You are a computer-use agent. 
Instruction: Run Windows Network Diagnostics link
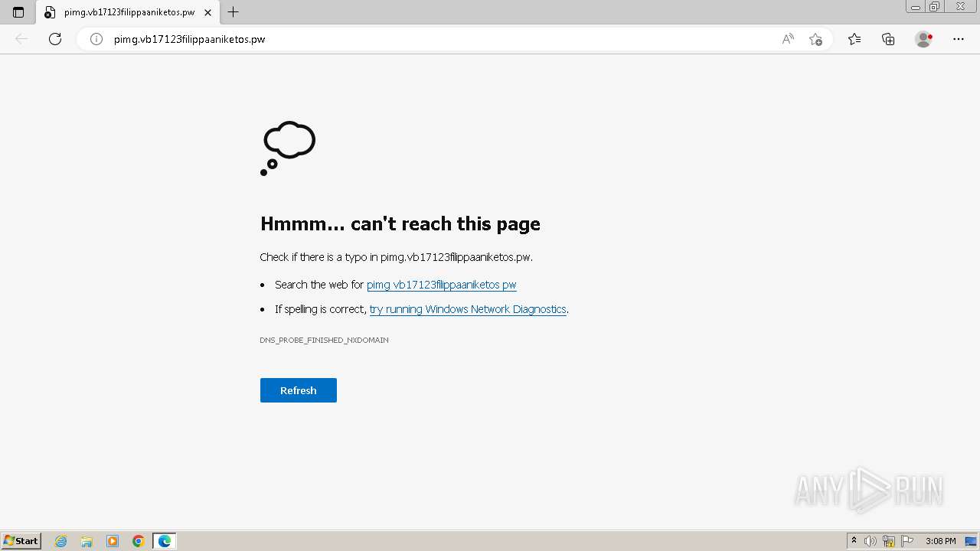coord(468,309)
